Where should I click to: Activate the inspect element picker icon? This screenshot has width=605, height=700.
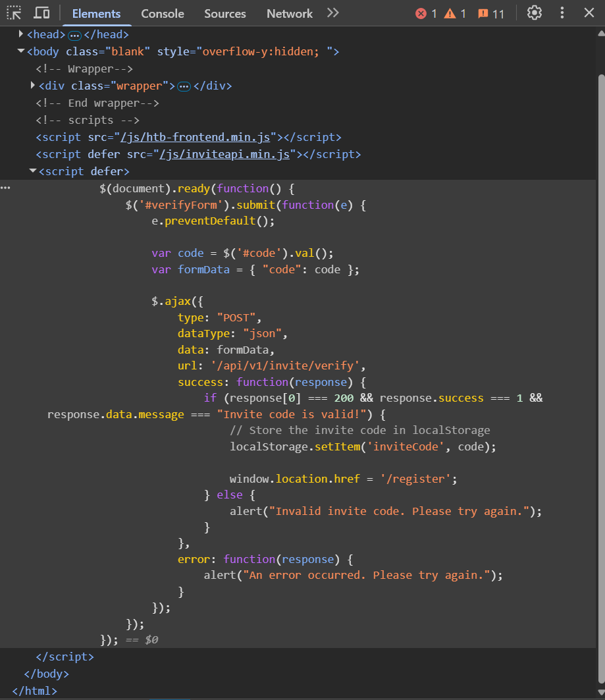pos(14,13)
